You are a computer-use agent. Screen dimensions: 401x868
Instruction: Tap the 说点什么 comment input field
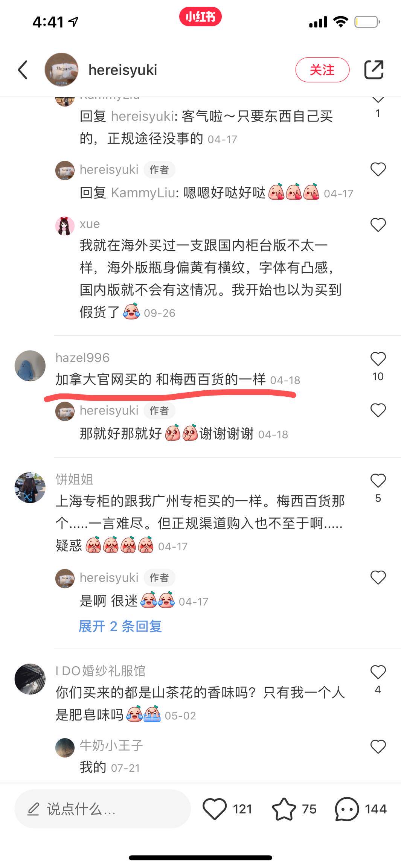102,809
